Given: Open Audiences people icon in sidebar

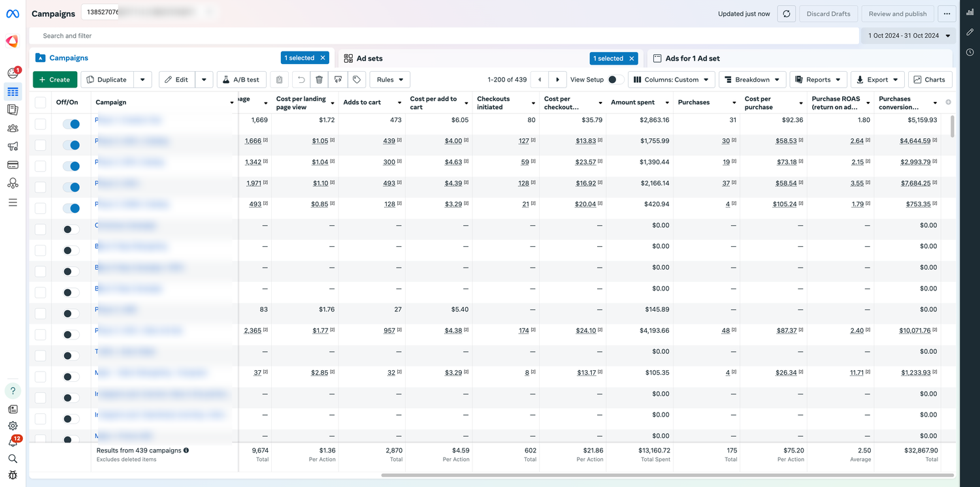Looking at the screenshot, I should pyautogui.click(x=12, y=128).
